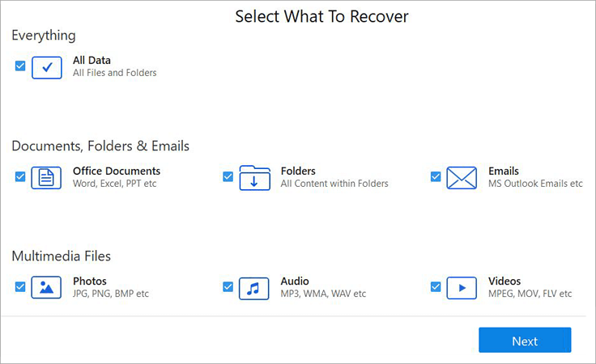Viewport: 596px width, 364px height.
Task: Click the Videos play icon
Action: coord(462,287)
